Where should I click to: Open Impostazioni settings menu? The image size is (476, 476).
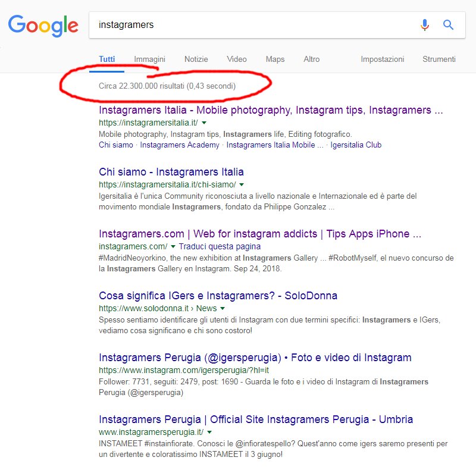(382, 59)
